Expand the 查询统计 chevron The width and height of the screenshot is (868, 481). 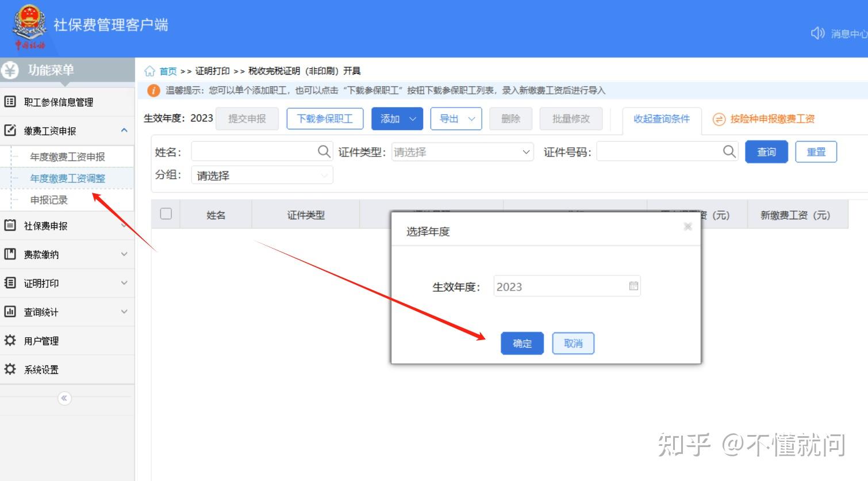(x=124, y=312)
